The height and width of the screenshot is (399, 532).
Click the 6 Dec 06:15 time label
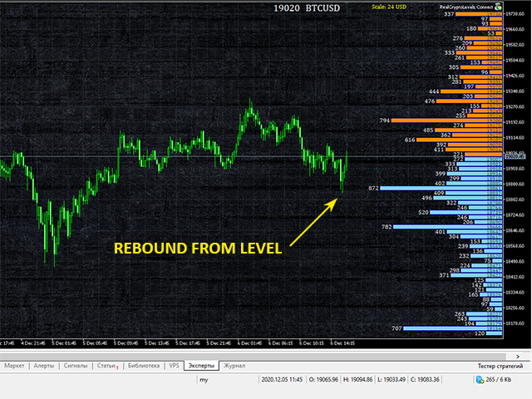tap(281, 343)
